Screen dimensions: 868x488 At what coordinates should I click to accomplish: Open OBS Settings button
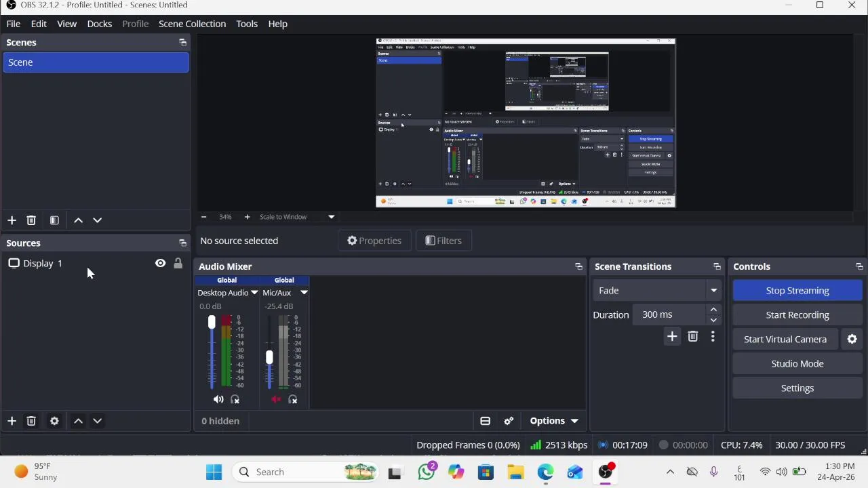[797, 388]
